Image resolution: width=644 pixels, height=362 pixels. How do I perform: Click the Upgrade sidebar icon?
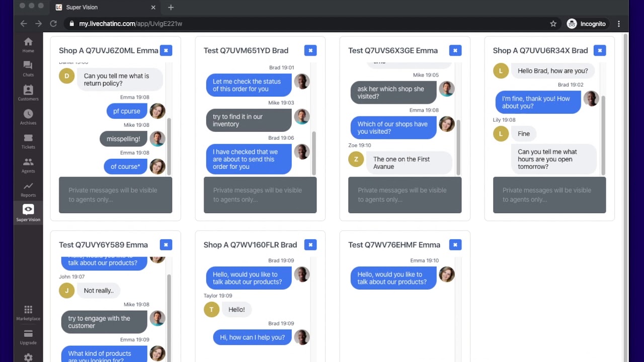click(28, 337)
